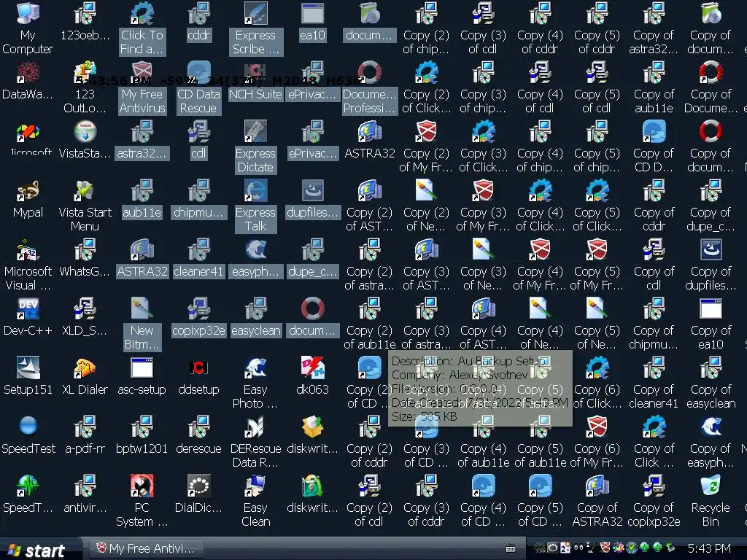Select the New Bitmap image file icon
Image resolution: width=747 pixels, height=560 pixels.
142,309
